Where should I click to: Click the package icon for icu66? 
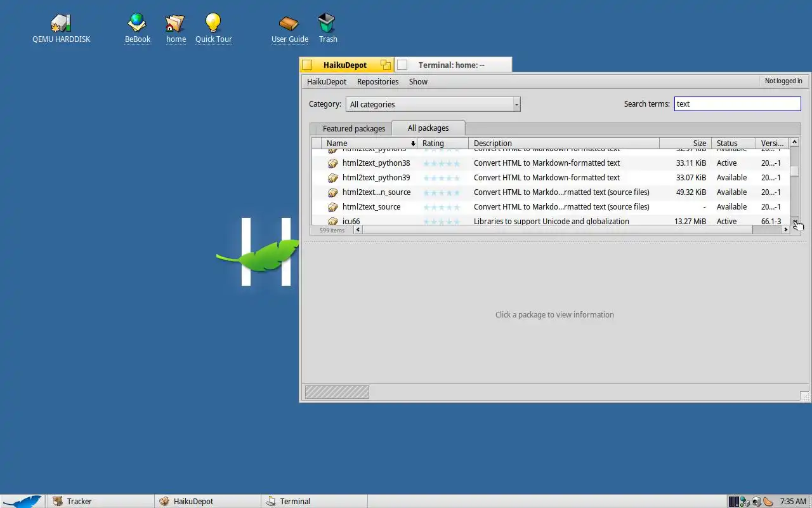332,221
